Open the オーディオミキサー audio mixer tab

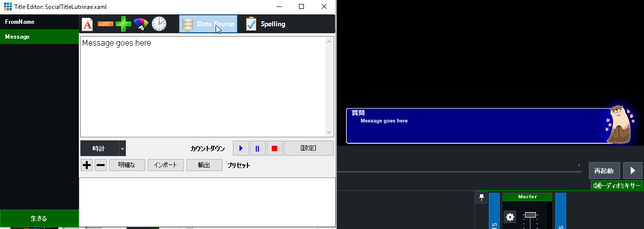(617, 185)
